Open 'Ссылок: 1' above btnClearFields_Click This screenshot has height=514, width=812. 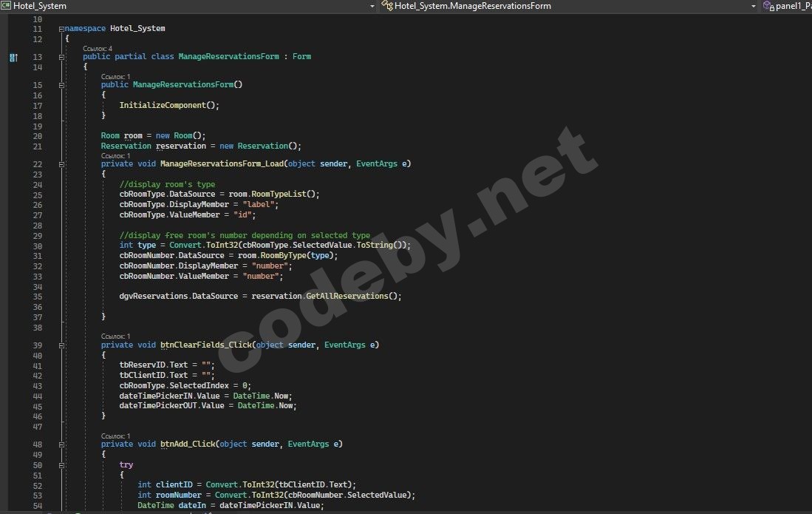(x=115, y=337)
